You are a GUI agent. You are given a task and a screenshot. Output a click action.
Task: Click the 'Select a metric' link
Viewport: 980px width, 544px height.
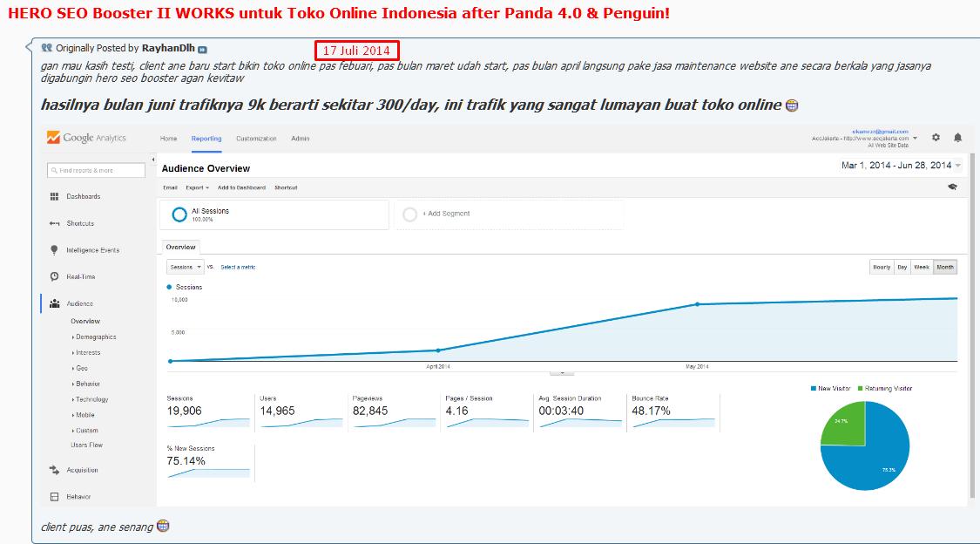[x=238, y=267]
